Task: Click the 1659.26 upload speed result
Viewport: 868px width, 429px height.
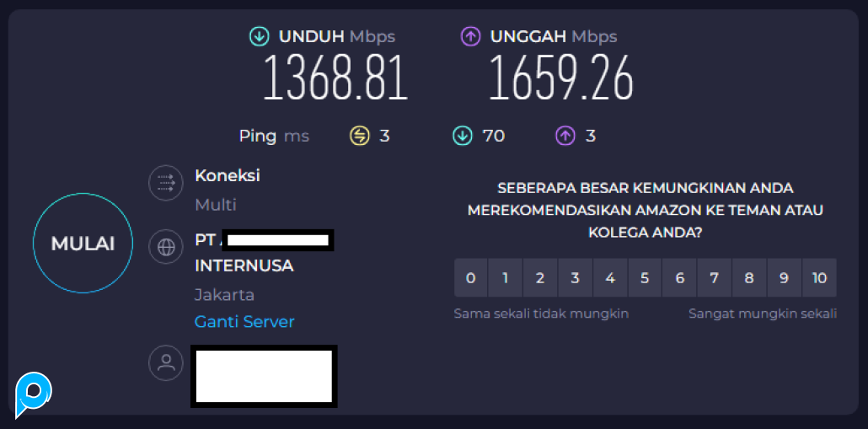Action: 561,78
